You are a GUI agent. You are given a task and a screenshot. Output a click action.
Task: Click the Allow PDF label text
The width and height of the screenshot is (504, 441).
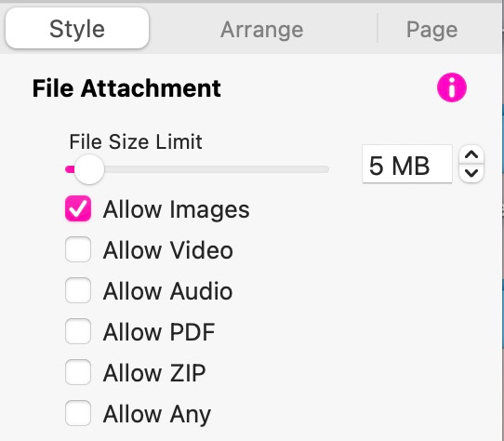[159, 332]
